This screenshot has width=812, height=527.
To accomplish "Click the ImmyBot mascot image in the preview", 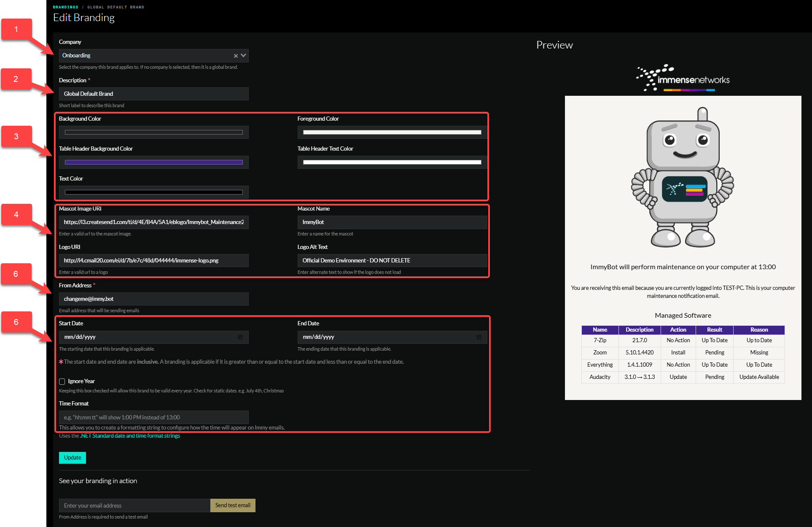I will (683, 177).
